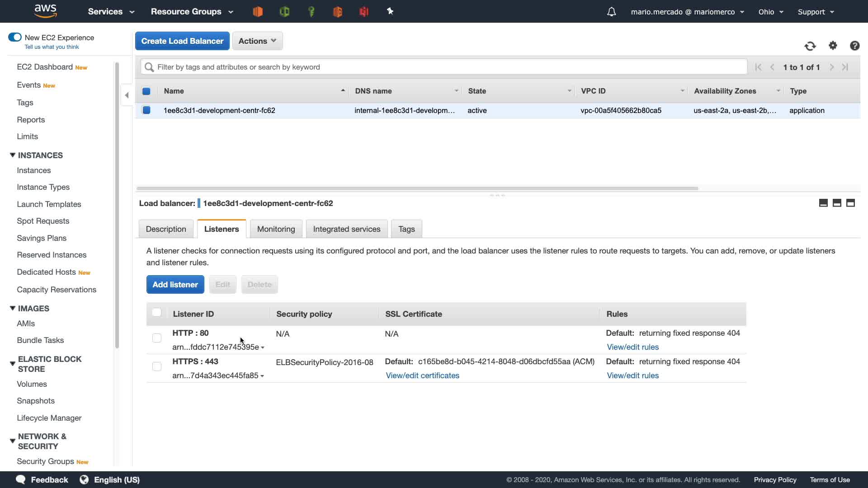Open the Actions dropdown
This screenshot has height=488, width=868.
pyautogui.click(x=257, y=41)
